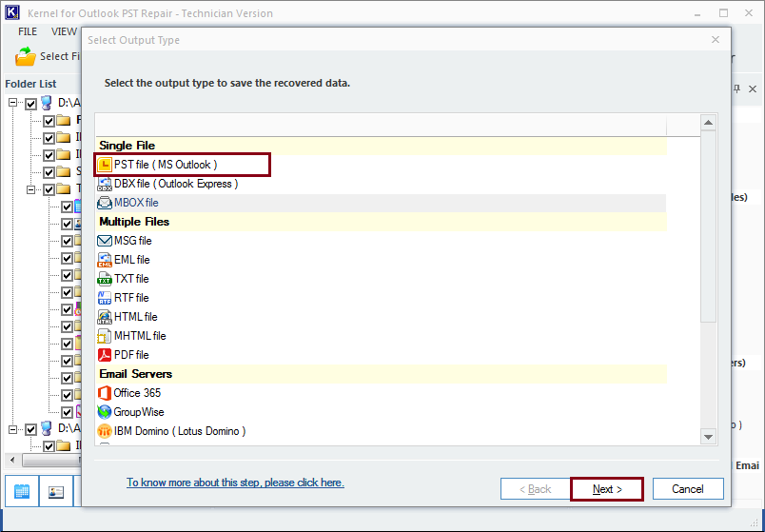Toggle checkbox of the bold F folder
This screenshot has width=765, height=532.
point(49,121)
